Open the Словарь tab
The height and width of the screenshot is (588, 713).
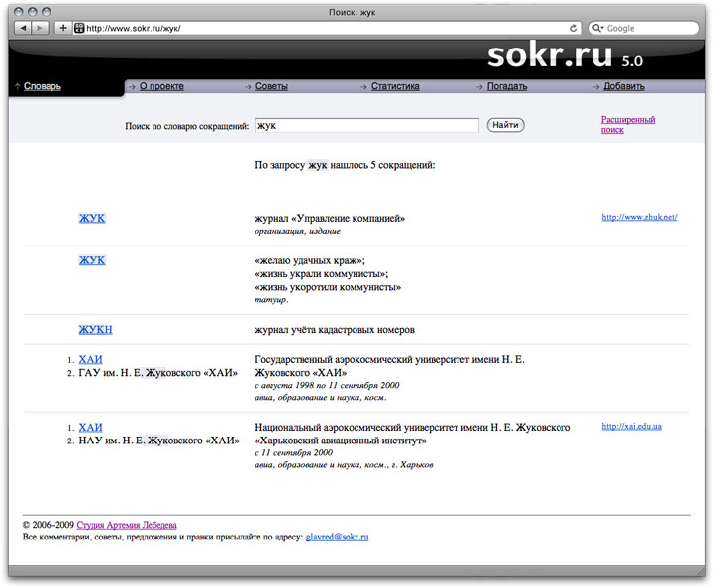coord(42,86)
